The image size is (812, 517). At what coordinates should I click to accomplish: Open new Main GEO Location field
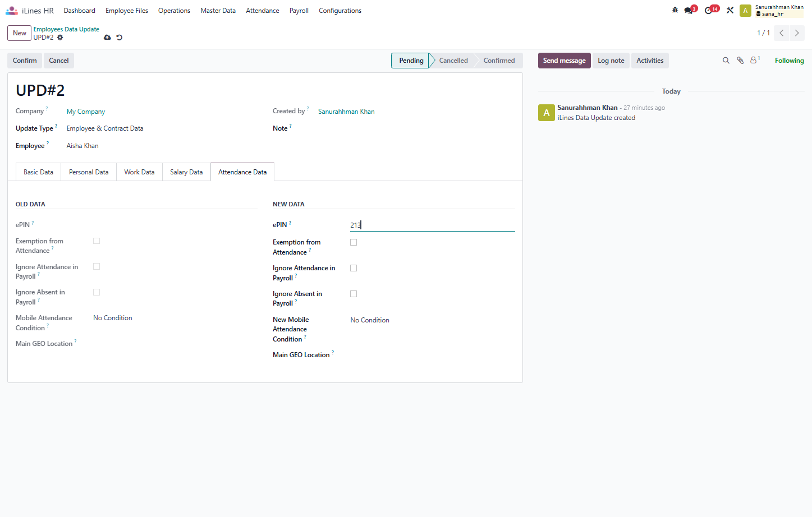point(432,355)
